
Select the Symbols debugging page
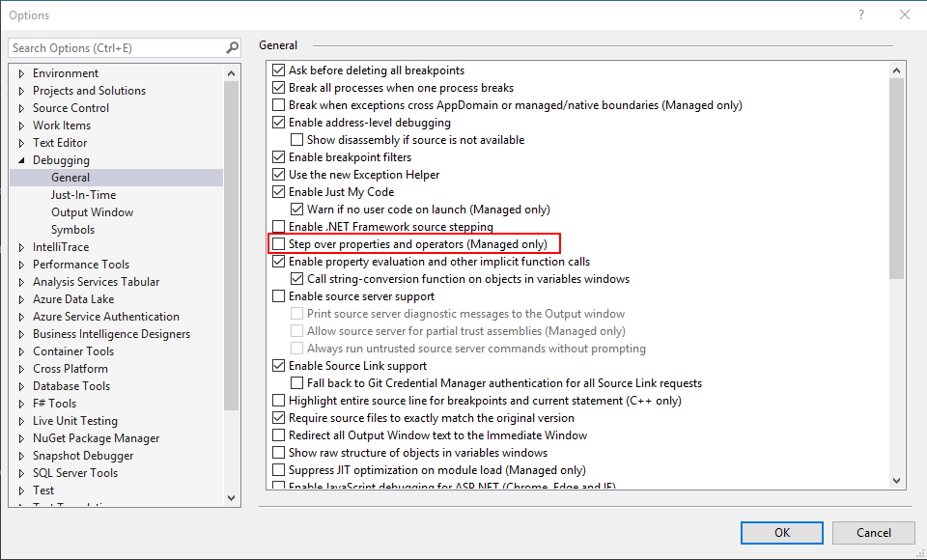(x=72, y=230)
